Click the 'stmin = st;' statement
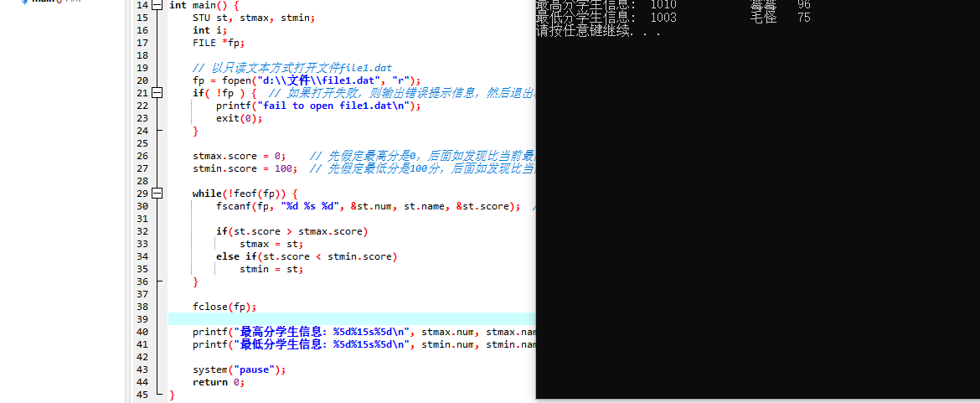980x403 pixels. tap(271, 269)
